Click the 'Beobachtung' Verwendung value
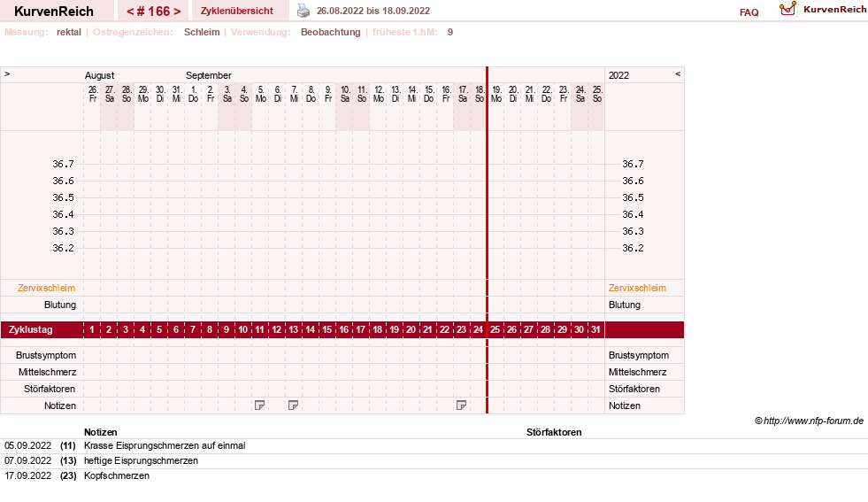This screenshot has height=502, width=868. (x=331, y=32)
